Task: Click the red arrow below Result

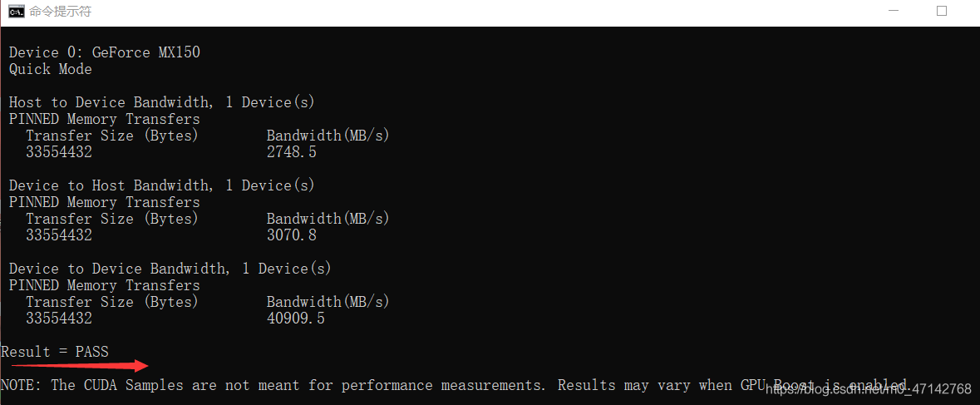Action: click(x=80, y=366)
